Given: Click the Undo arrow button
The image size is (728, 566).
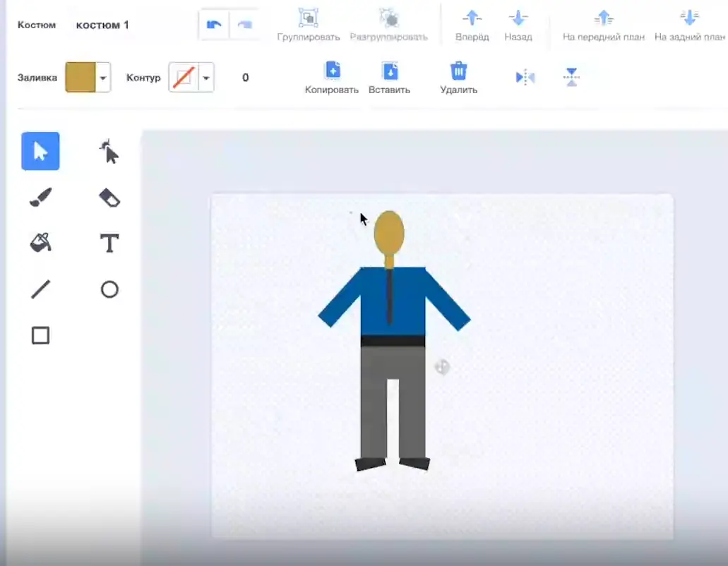Looking at the screenshot, I should point(213,25).
